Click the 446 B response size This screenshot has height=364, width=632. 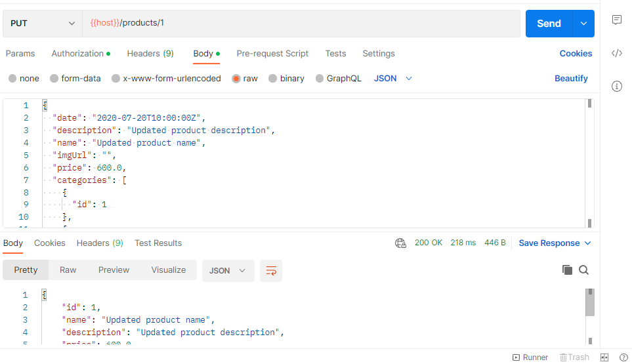tap(495, 243)
